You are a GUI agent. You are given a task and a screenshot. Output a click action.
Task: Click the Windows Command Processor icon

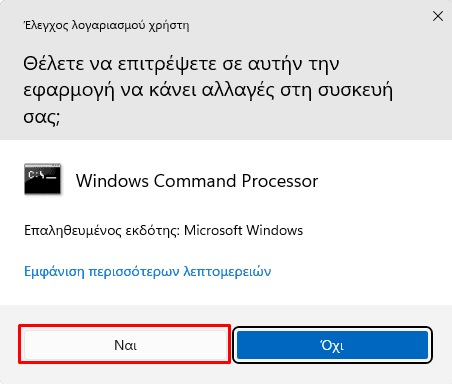(42, 179)
